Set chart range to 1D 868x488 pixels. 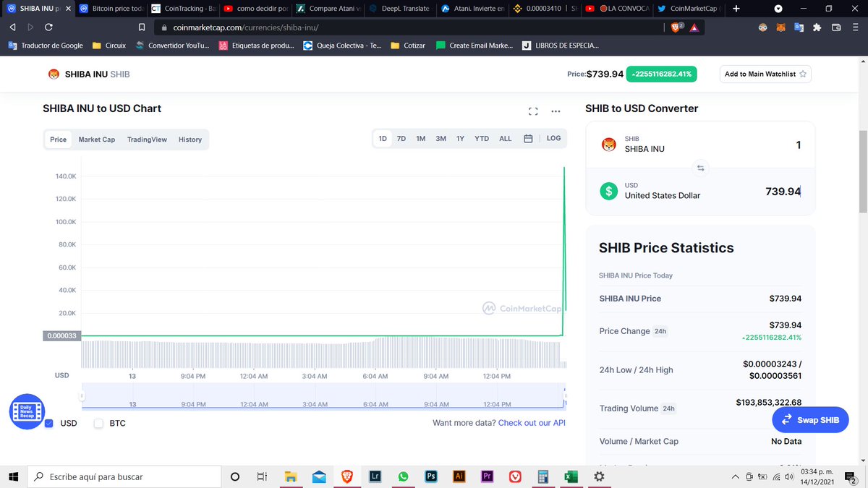coord(383,138)
